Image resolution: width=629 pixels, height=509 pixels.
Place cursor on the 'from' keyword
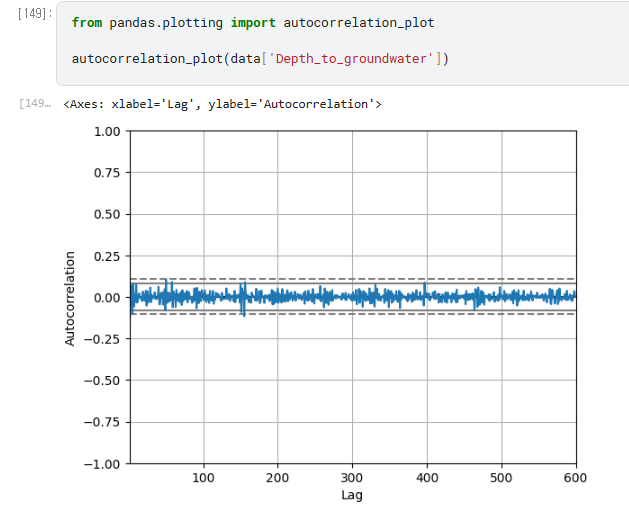(87, 23)
